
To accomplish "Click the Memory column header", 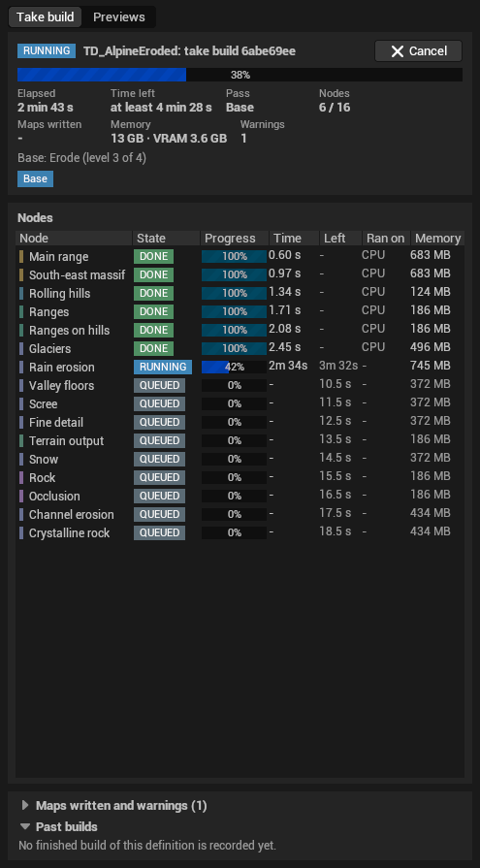I will click(x=437, y=238).
